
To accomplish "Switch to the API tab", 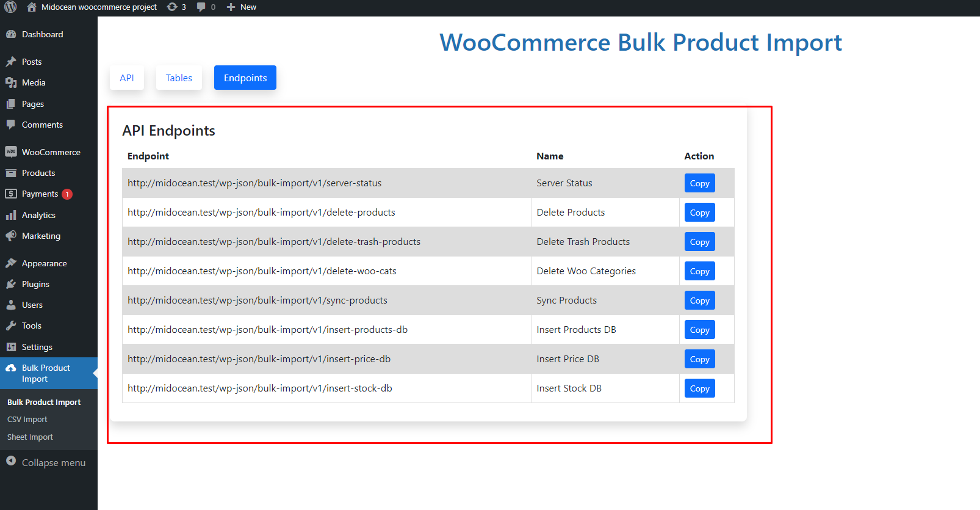I will (127, 78).
